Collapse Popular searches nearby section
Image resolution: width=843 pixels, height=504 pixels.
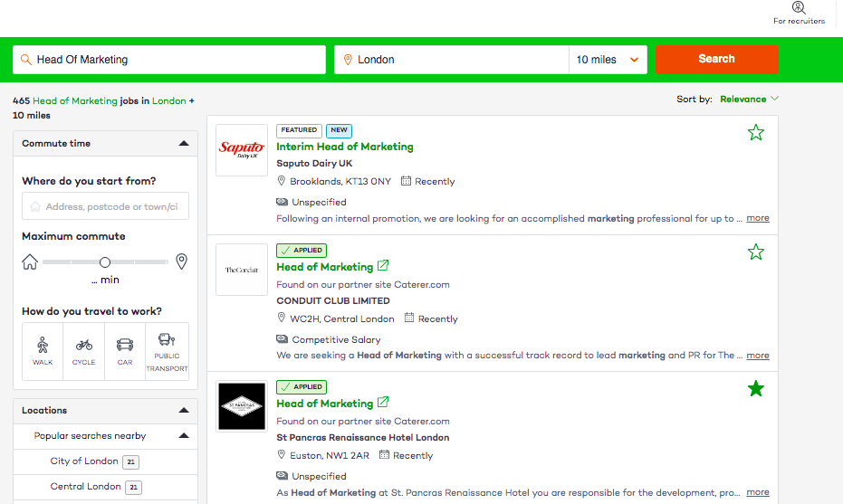point(184,436)
